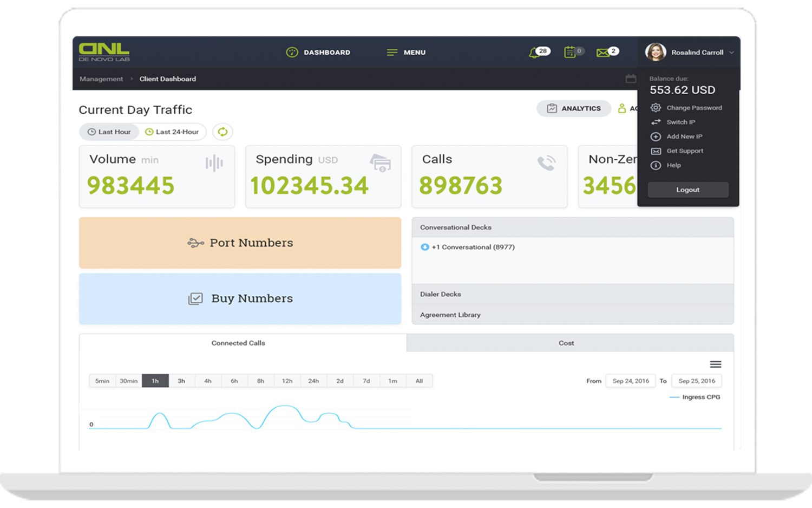
Task: Click the Volume waveform icon
Action: pyautogui.click(x=214, y=163)
